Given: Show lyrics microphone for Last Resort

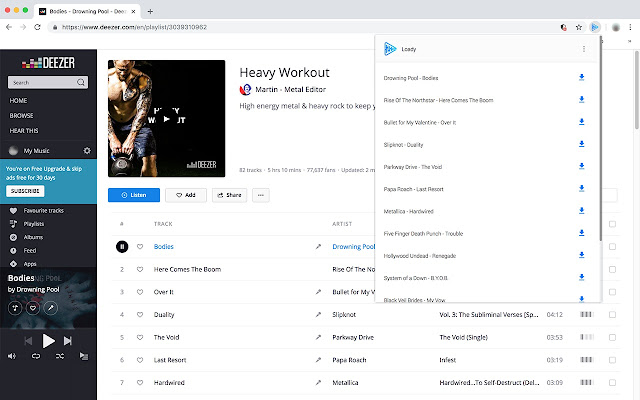Looking at the screenshot, I should [318, 360].
